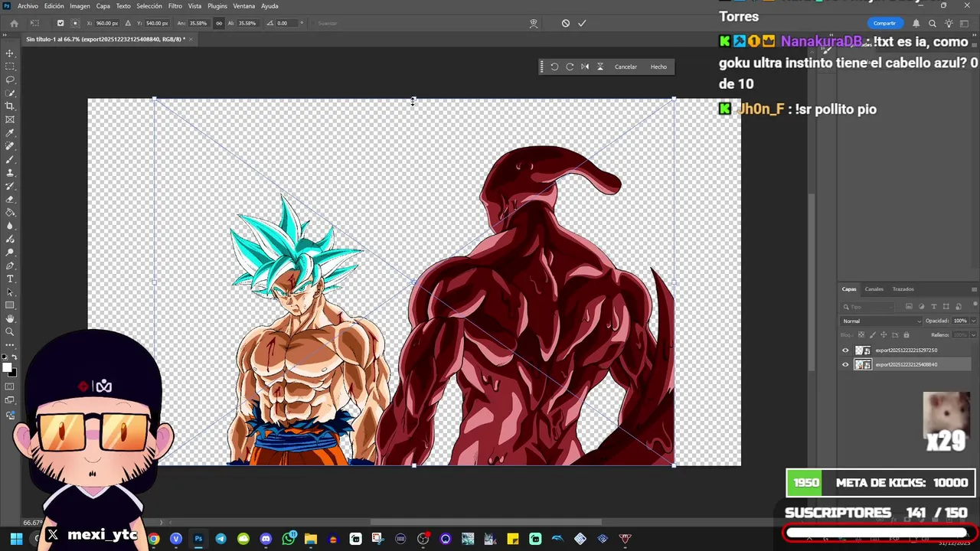Select the Spot Healing Brush tool
The width and height of the screenshot is (980, 551).
(x=10, y=146)
